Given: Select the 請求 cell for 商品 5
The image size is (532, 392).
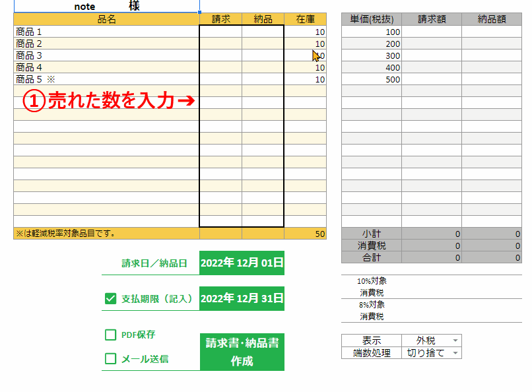Looking at the screenshot, I should pos(220,79).
